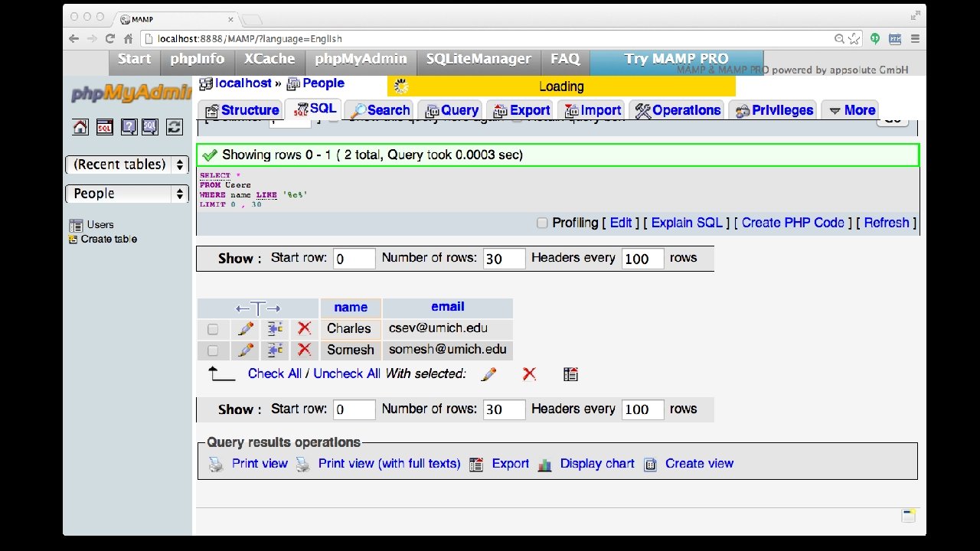
Task: Sort by the email column header
Action: pos(448,307)
